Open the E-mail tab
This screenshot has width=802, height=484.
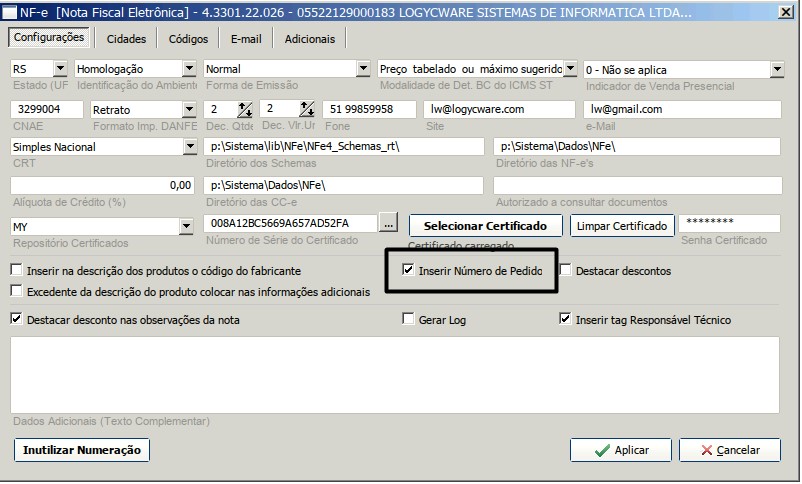(246, 39)
